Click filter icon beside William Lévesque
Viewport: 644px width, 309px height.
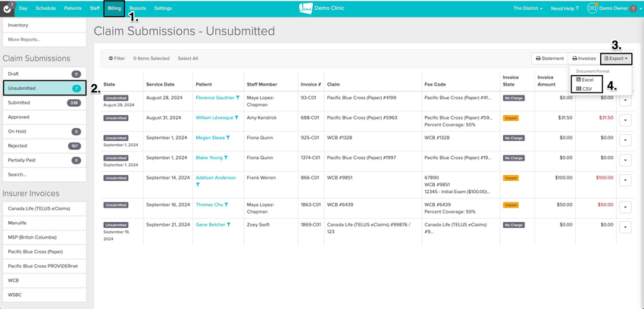[236, 118]
